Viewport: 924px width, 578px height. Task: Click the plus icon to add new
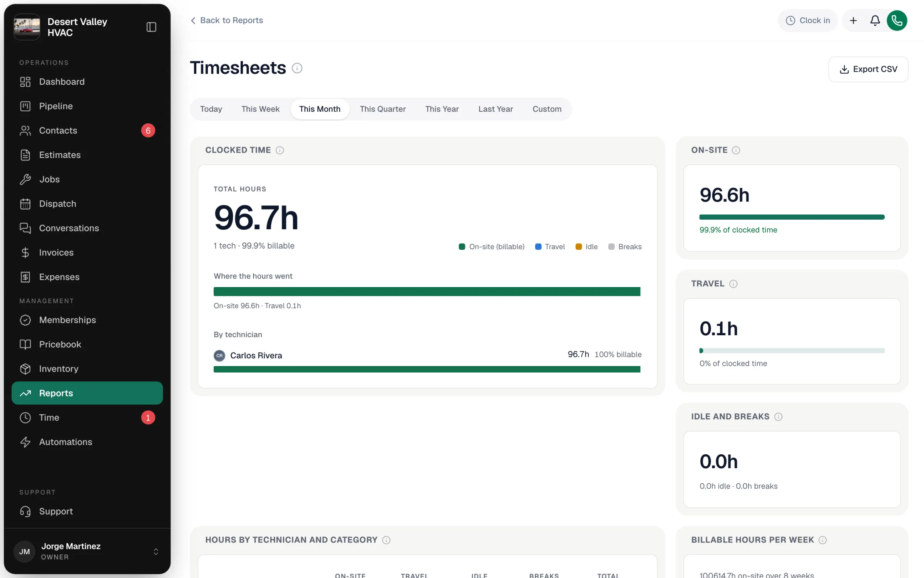click(x=853, y=20)
